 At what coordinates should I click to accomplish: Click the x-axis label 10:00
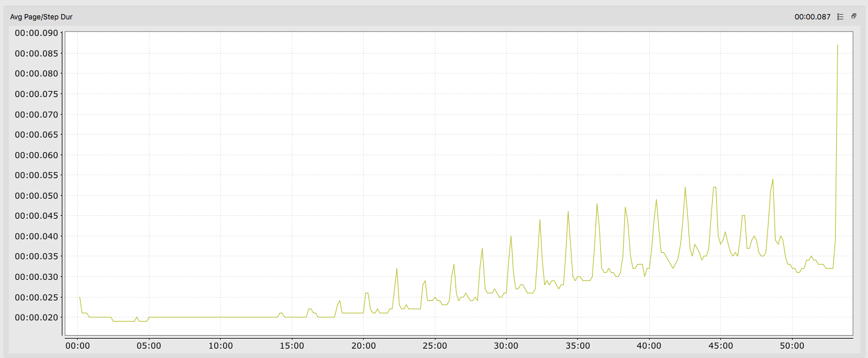(x=220, y=346)
